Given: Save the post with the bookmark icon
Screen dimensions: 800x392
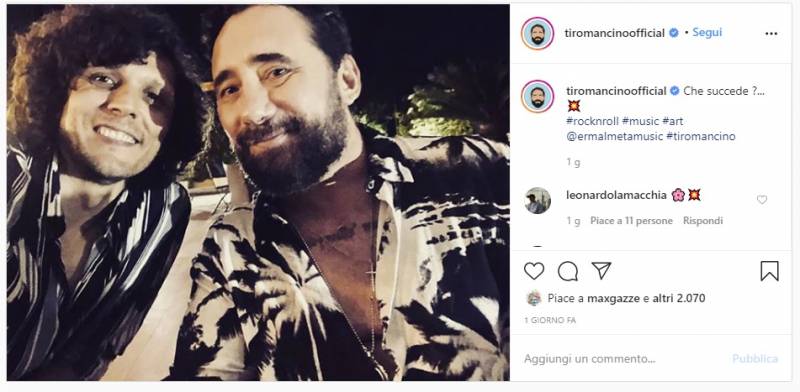Looking at the screenshot, I should [769, 271].
